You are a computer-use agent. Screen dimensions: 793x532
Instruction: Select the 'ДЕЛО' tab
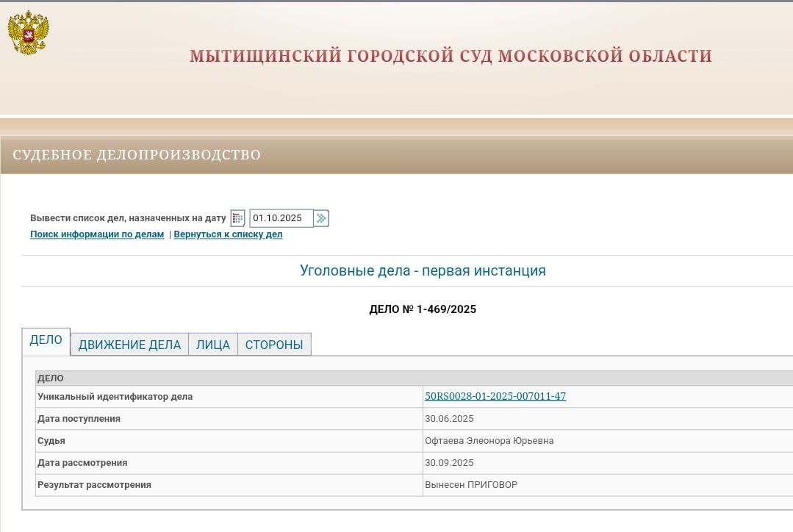(x=46, y=340)
